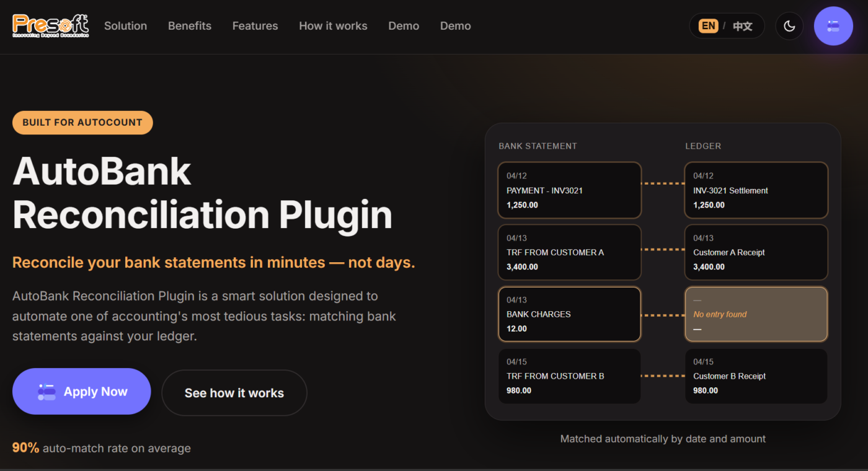
Task: Open the Features nav link
Action: [x=255, y=26]
